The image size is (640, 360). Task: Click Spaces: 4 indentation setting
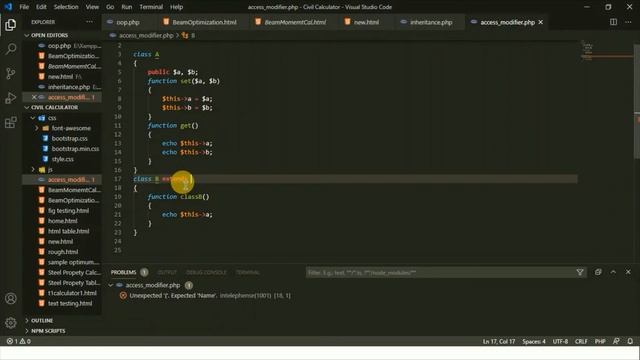tap(533, 341)
